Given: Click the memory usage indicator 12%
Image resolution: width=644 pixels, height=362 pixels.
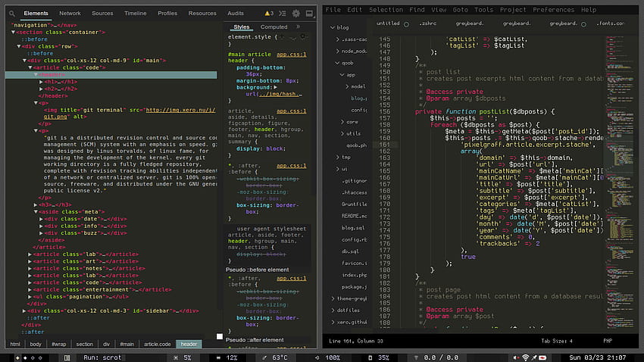Looking at the screenshot, I should [x=227, y=358].
